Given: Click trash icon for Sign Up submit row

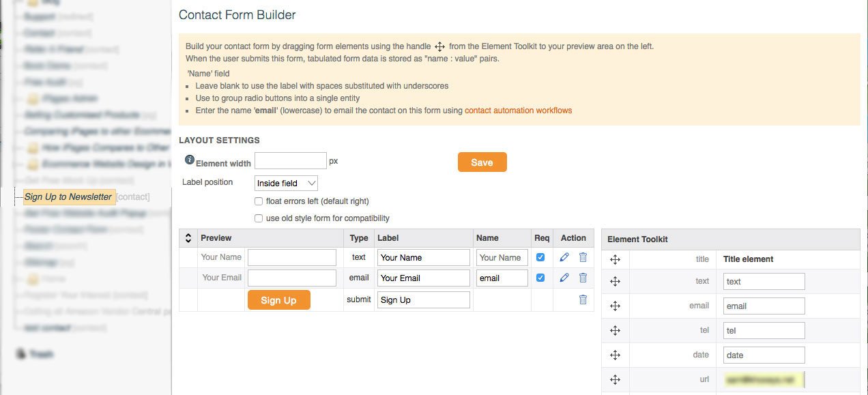Looking at the screenshot, I should coord(583,299).
